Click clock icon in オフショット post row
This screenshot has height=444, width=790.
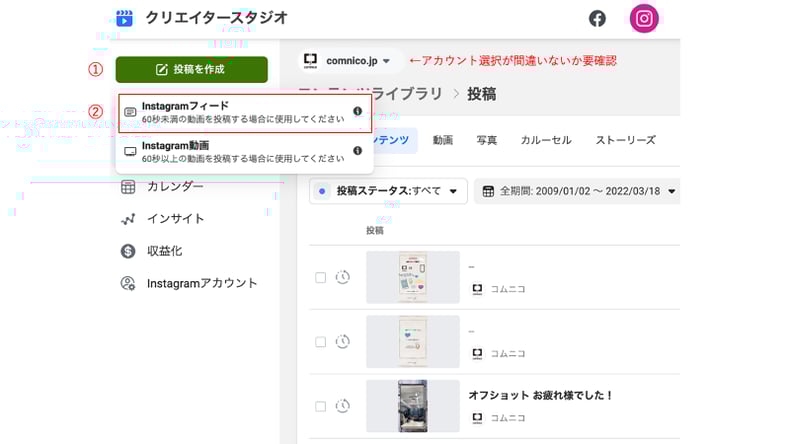point(343,406)
